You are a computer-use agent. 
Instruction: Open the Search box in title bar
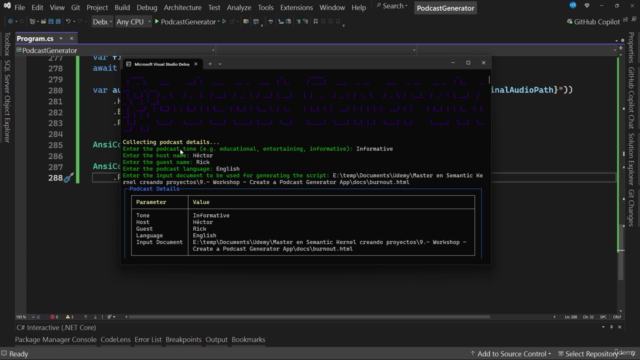[392, 6]
